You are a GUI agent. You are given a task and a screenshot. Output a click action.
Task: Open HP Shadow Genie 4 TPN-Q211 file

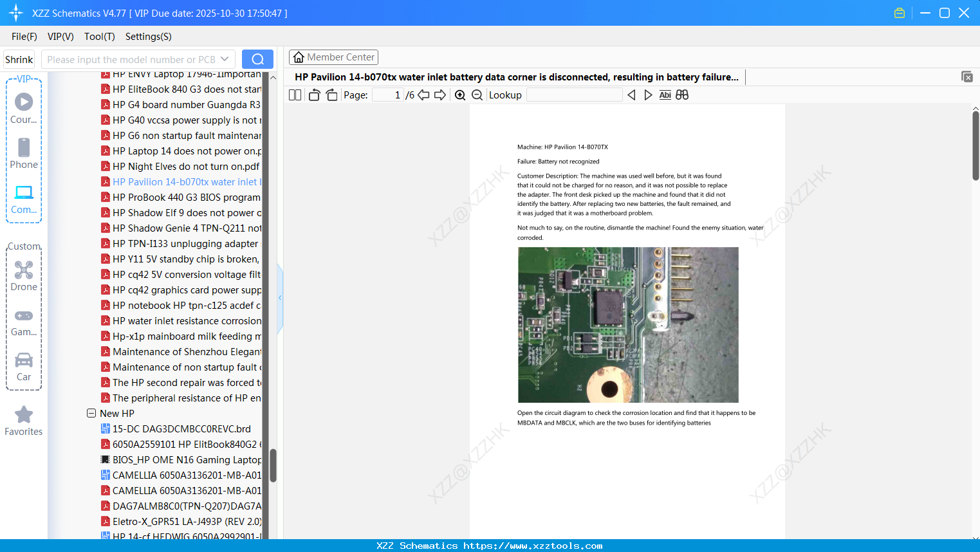click(x=181, y=228)
